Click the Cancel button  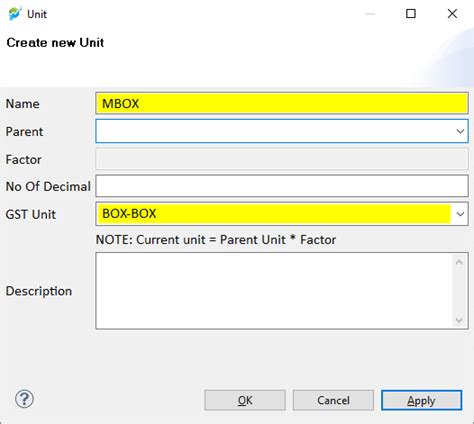pyautogui.click(x=333, y=400)
